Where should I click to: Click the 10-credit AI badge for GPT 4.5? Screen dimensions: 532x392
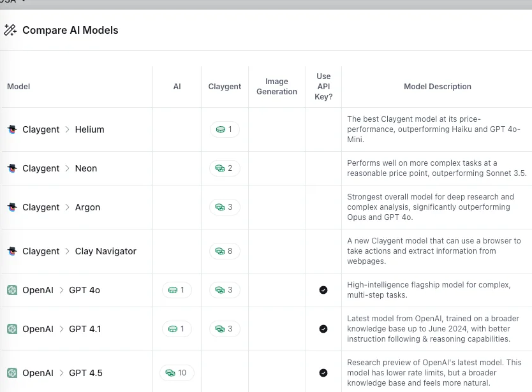point(177,373)
